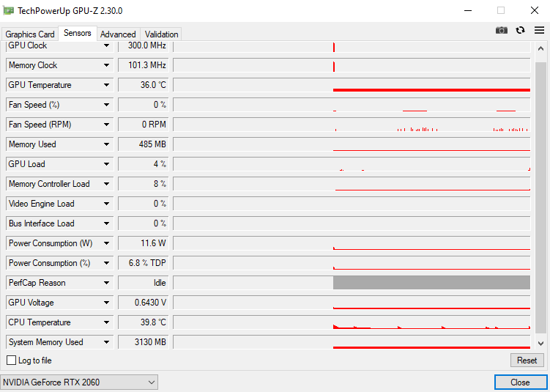Open the GPU Voltage sensor dropdown
This screenshot has width=550, height=392.
click(x=106, y=303)
